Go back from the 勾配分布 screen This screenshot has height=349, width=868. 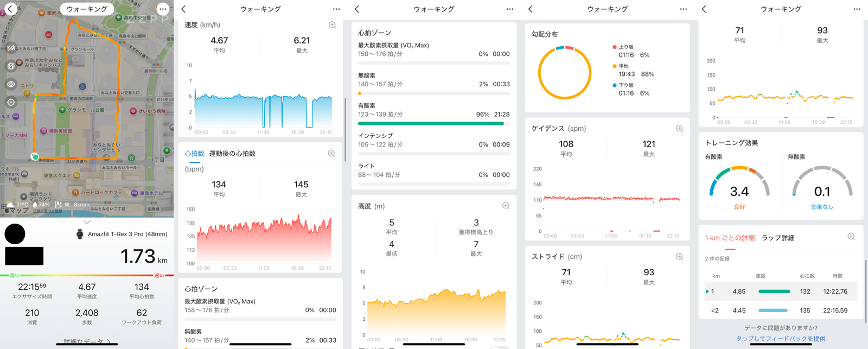531,9
